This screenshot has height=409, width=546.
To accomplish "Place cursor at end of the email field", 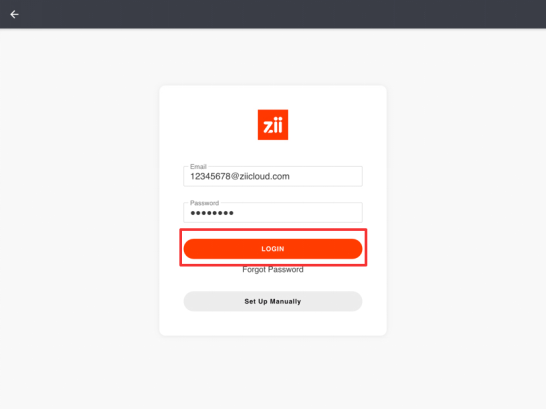I will [x=326, y=176].
